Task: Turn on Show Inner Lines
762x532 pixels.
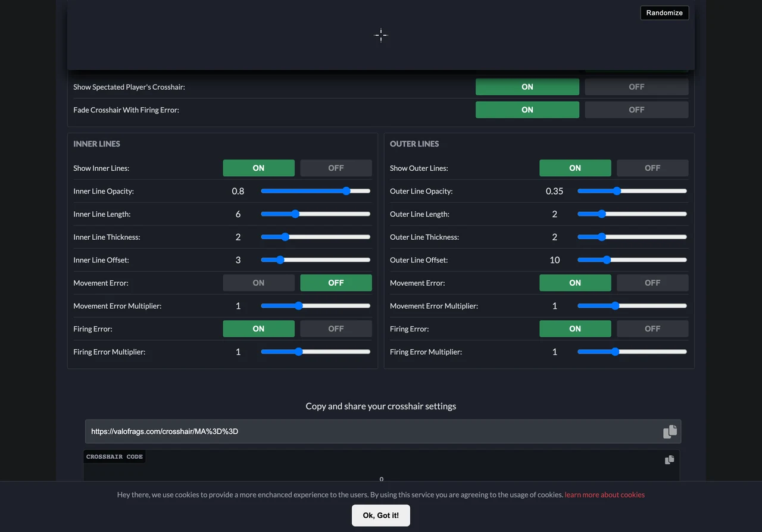Action: click(x=258, y=168)
